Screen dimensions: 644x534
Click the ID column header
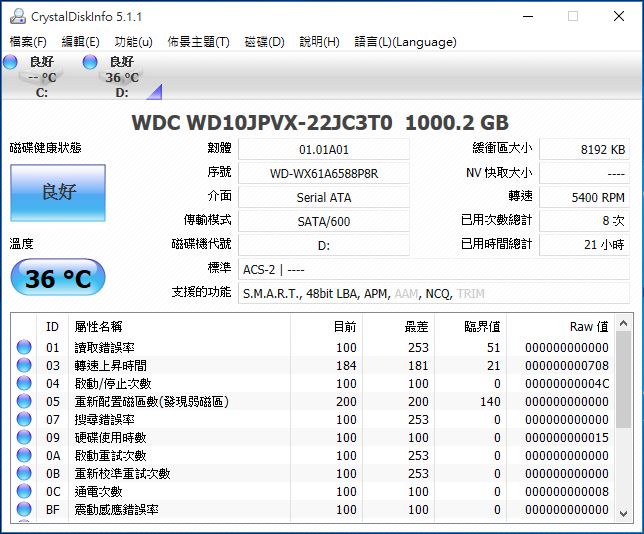tap(53, 327)
